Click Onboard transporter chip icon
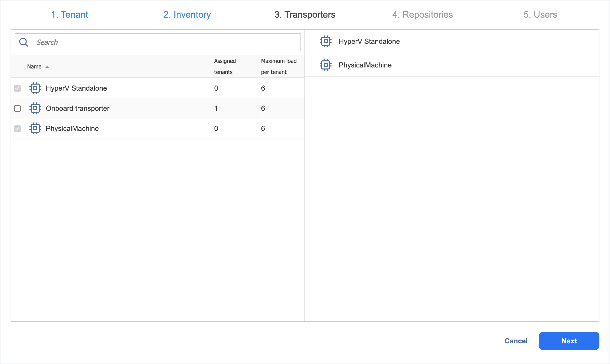Image resolution: width=610 pixels, height=364 pixels. [x=35, y=108]
